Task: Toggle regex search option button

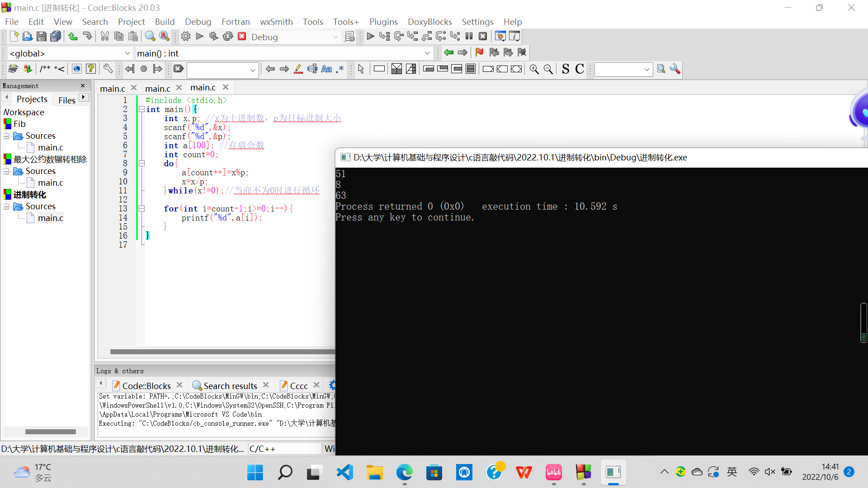Action: [x=340, y=69]
